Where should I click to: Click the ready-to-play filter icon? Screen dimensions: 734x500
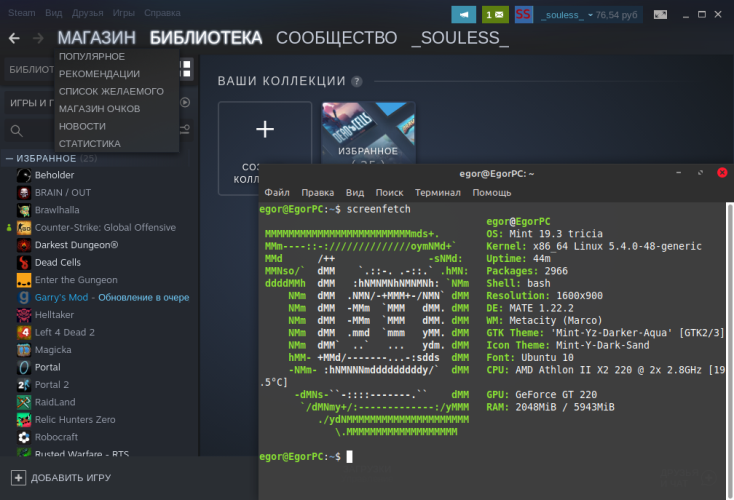[185, 102]
